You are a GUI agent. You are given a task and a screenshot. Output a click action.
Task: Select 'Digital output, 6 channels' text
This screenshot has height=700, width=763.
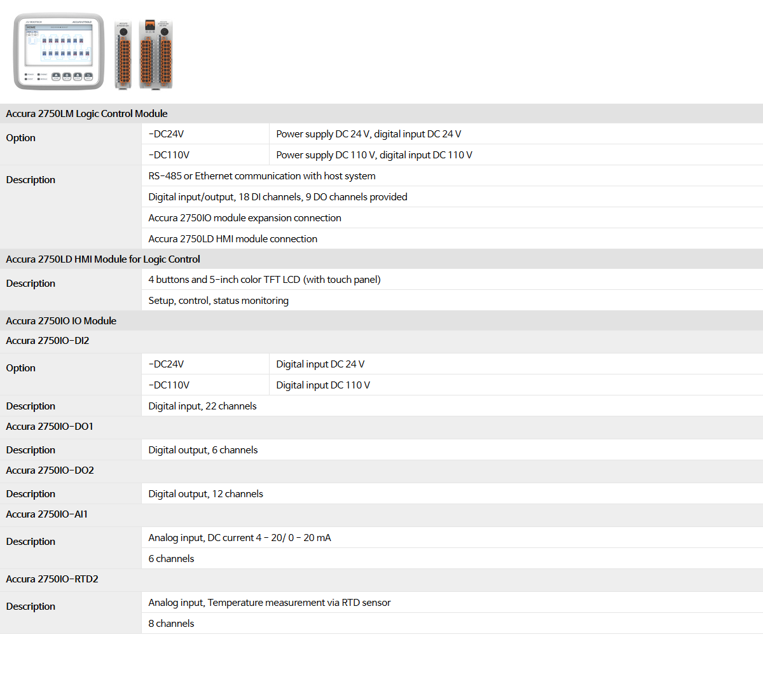(203, 450)
